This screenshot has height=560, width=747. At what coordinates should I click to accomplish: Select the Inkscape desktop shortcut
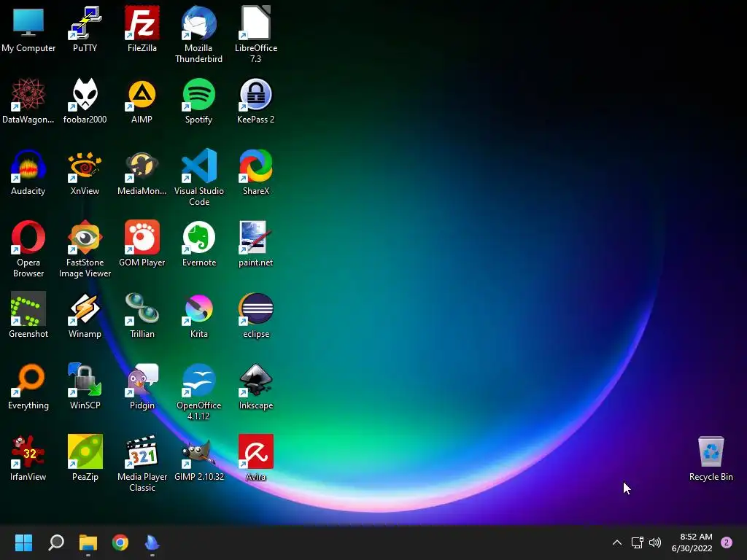[x=256, y=386]
